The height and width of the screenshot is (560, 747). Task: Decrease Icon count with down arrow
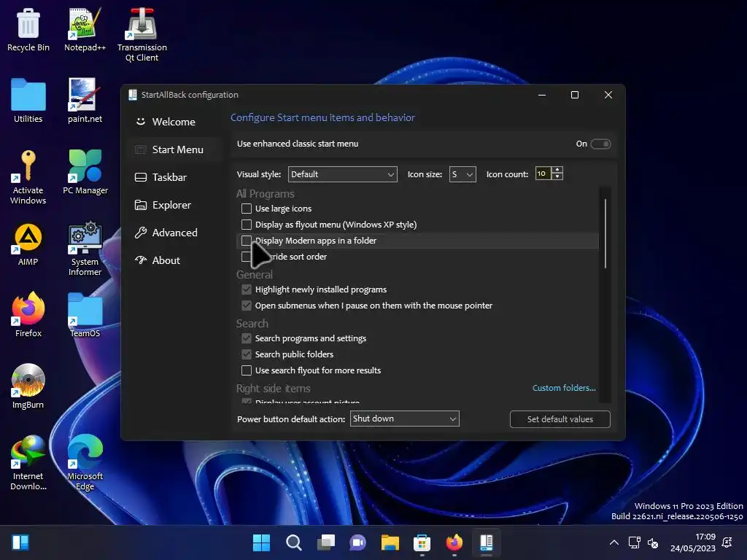[x=557, y=176]
